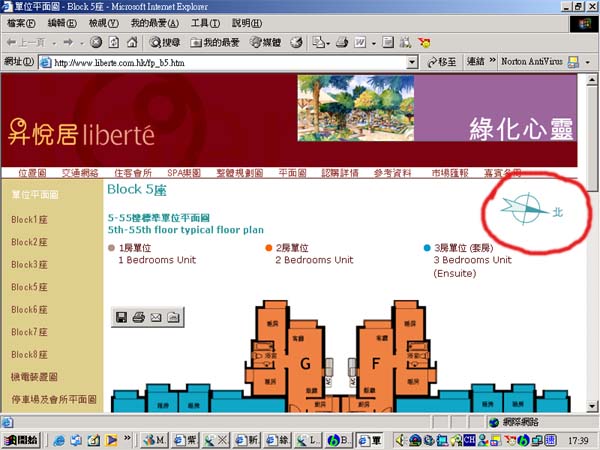Click the envelope email icon above floor plan
This screenshot has width=600, height=450.
click(155, 318)
